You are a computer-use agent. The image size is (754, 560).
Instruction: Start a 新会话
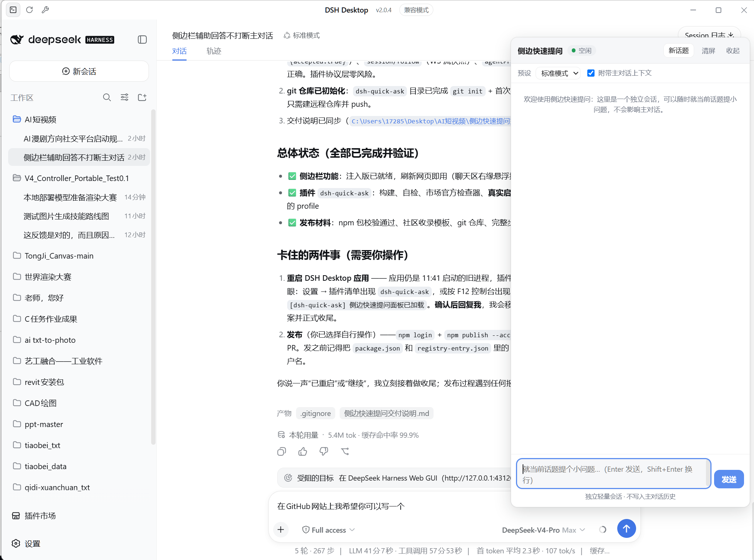pos(79,71)
